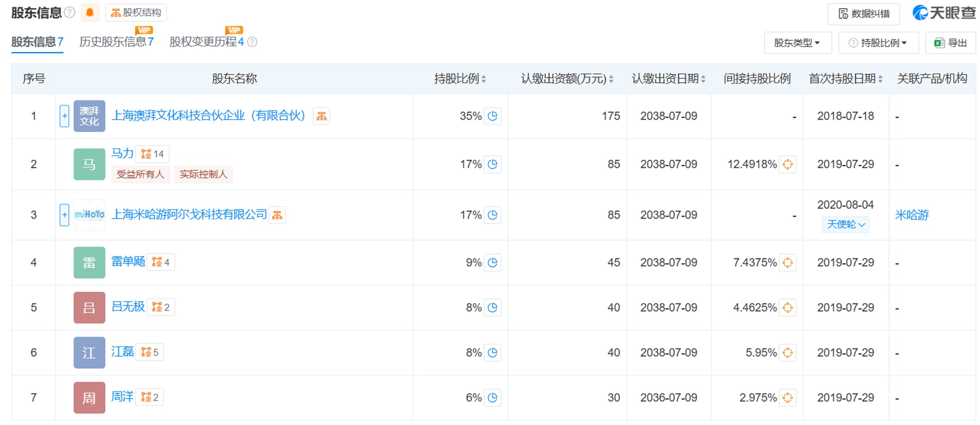
Task: Click the 数据纠错 button
Action: tap(863, 14)
